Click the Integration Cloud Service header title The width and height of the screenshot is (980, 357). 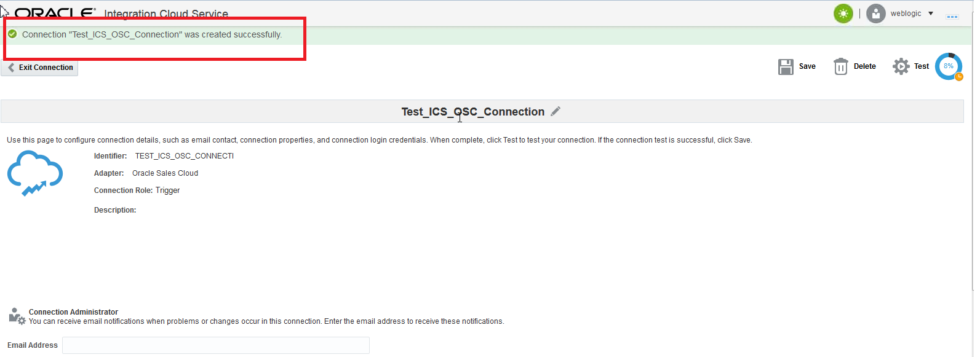coord(166,14)
